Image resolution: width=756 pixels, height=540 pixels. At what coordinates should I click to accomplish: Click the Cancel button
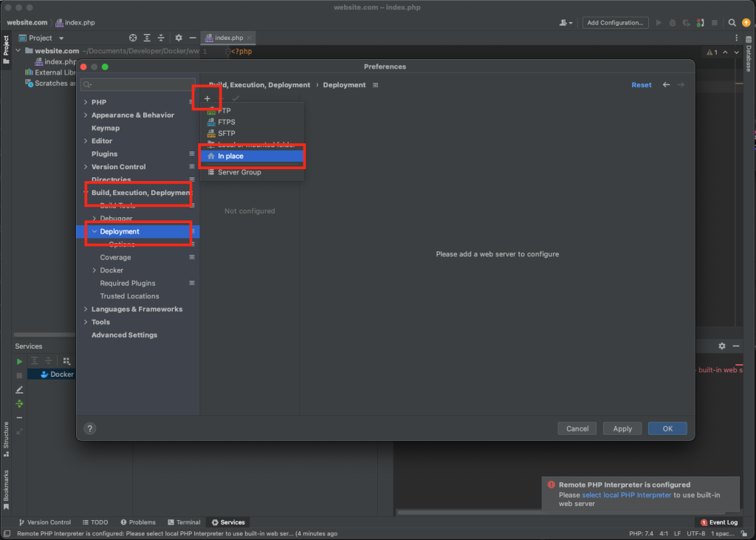click(x=577, y=428)
